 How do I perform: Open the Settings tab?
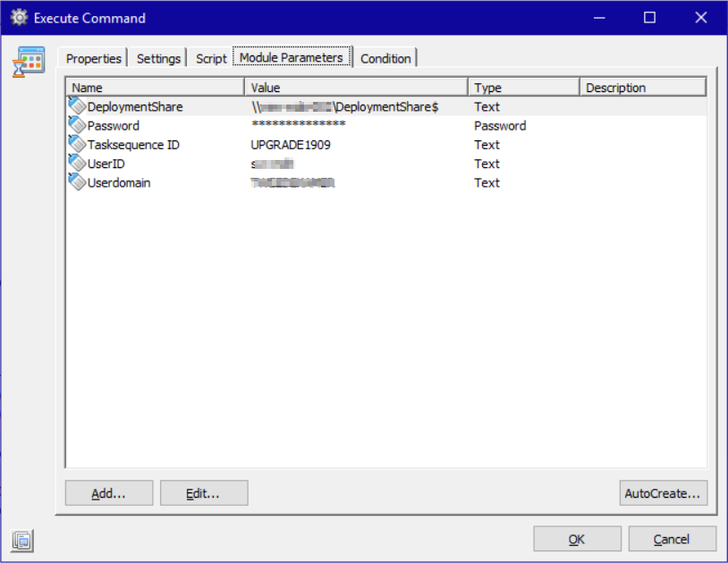[158, 58]
